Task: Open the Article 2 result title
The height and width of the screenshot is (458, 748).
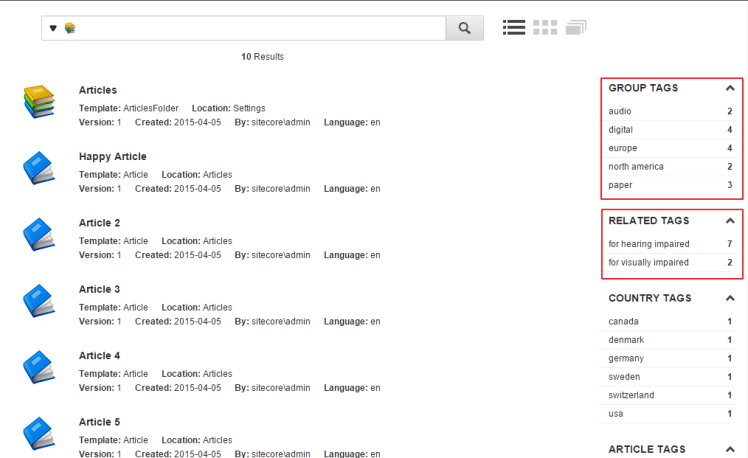Action: click(x=100, y=223)
